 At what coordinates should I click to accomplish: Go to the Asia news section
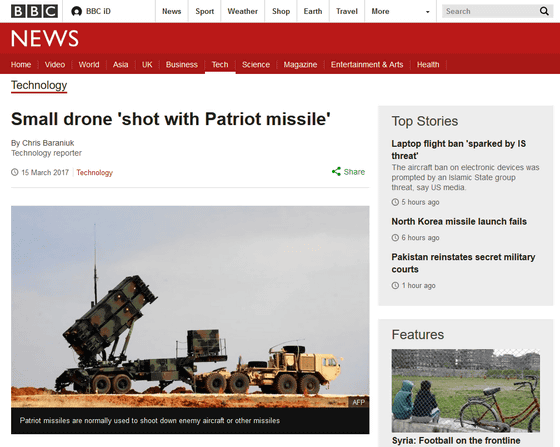(120, 65)
